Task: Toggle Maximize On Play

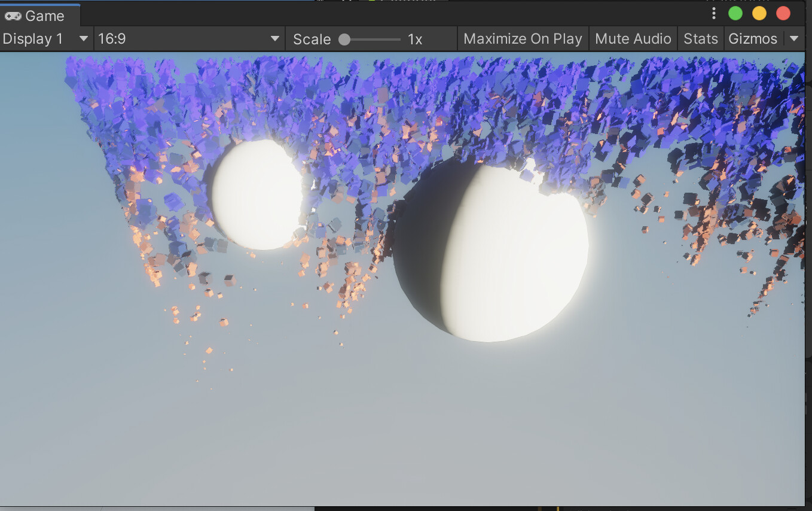Action: tap(522, 38)
